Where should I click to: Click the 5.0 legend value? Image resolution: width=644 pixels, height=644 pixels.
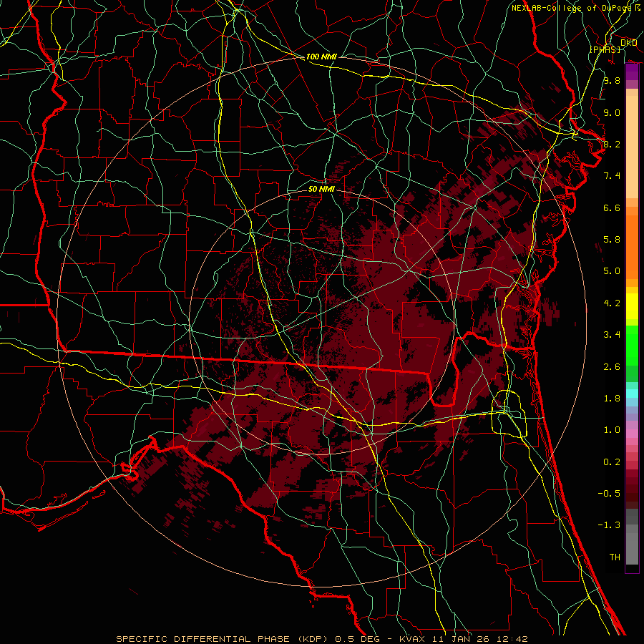pos(612,271)
